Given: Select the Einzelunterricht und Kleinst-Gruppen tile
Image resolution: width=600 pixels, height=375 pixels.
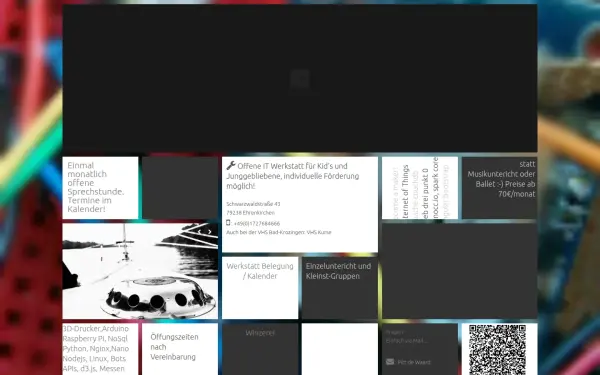Looking at the screenshot, I should pos(340,288).
